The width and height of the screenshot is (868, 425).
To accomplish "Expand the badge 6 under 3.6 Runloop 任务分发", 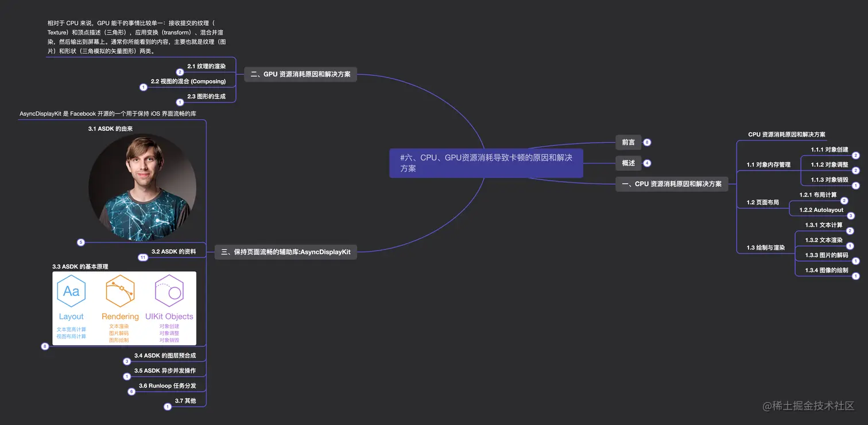I will (x=131, y=392).
